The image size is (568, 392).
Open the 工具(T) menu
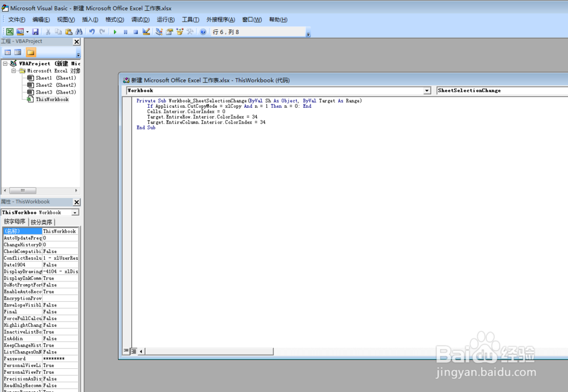click(x=190, y=19)
